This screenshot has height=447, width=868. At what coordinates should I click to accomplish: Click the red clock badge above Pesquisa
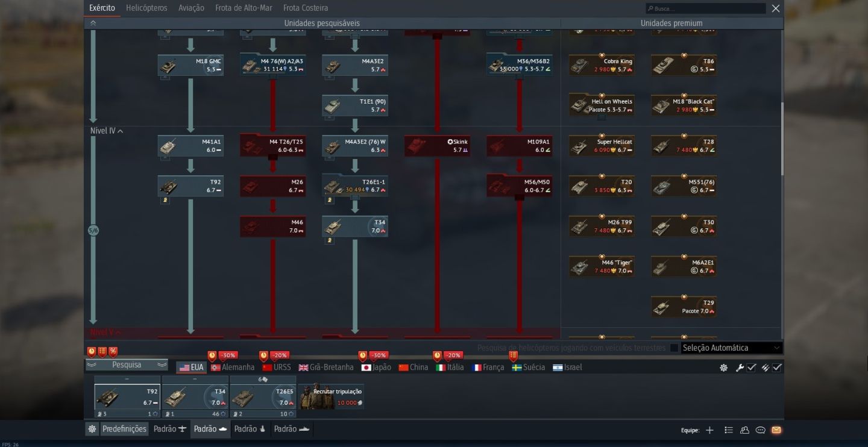click(92, 351)
